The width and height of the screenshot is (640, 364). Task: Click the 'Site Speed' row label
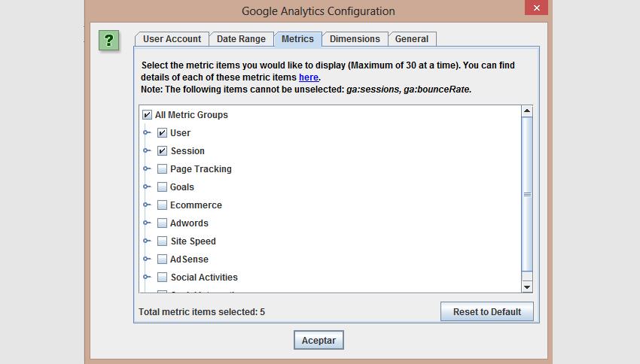click(193, 241)
